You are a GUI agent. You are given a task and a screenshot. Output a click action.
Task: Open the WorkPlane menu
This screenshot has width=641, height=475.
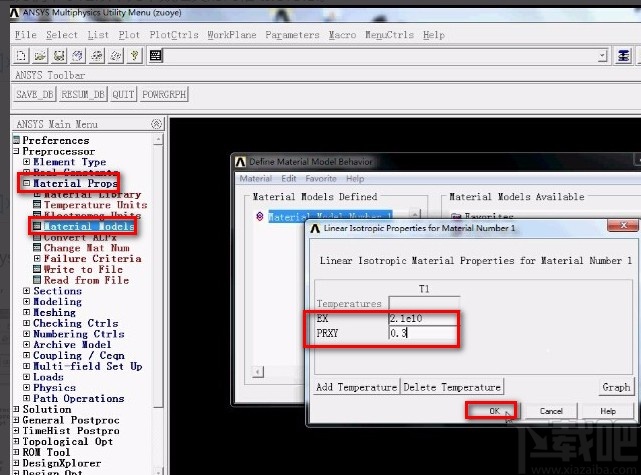coord(232,35)
